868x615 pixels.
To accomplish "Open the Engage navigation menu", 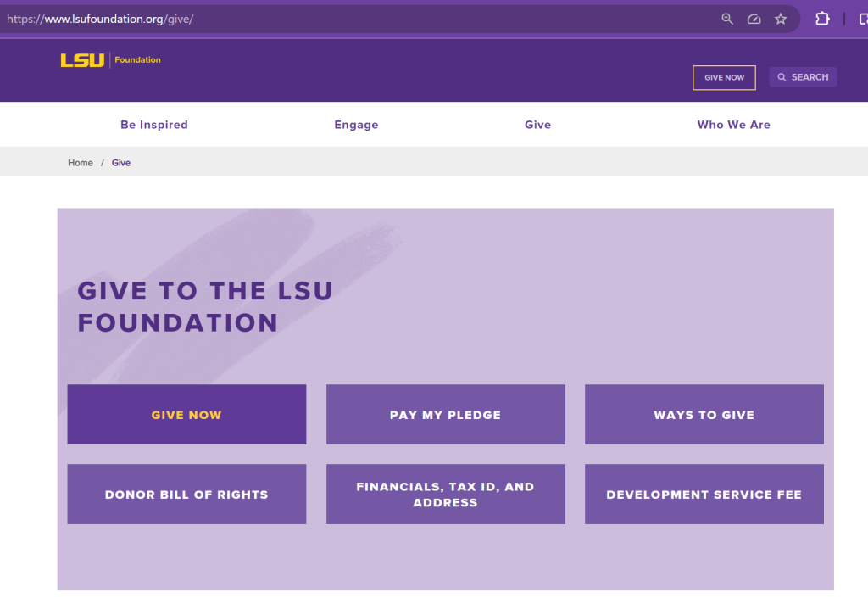I will (356, 125).
